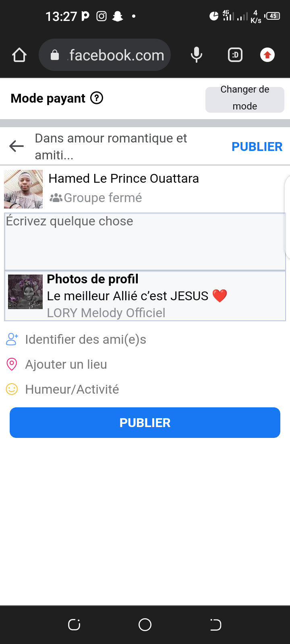Image resolution: width=290 pixels, height=644 pixels.
Task: Tap the browser home icon
Action: coord(19,55)
